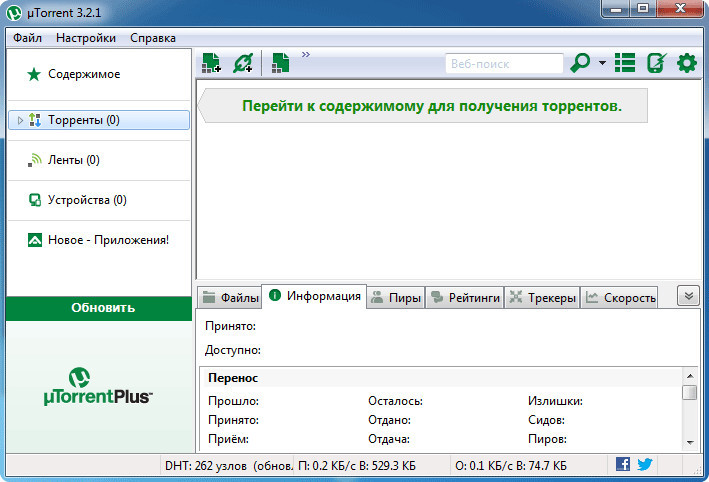
Task: Switch to the Файлы tab
Action: click(x=230, y=298)
